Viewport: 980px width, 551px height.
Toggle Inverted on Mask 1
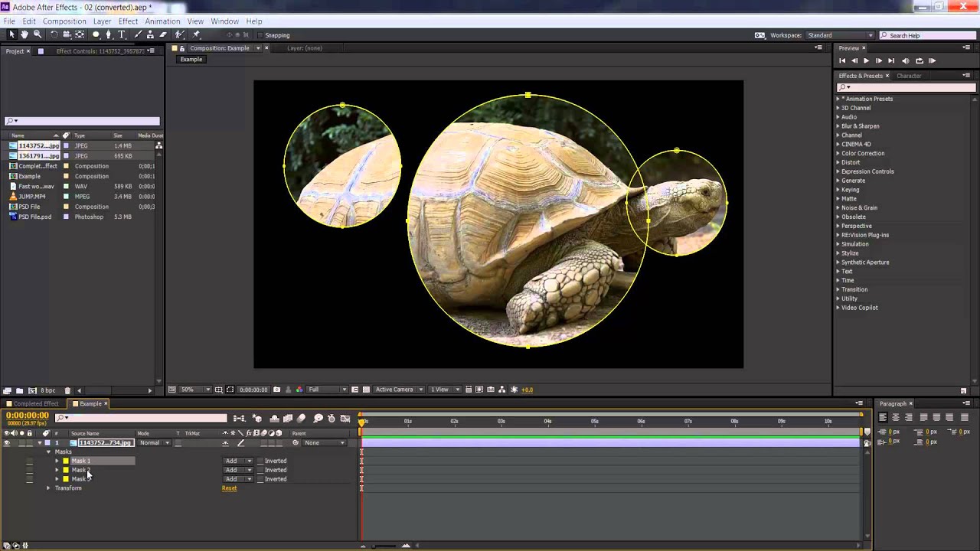(260, 461)
